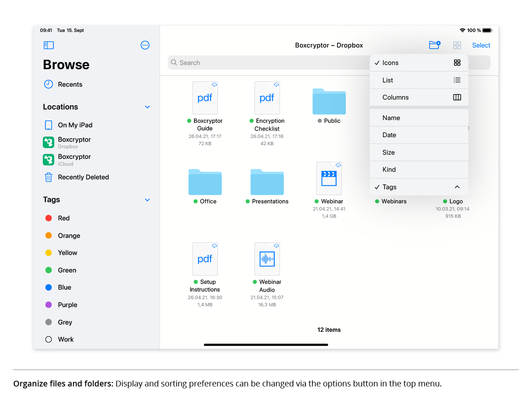Viewport: 532px width, 399px height.
Task: Open the Boxcryptor iCloud location
Action: pyautogui.click(x=67, y=160)
